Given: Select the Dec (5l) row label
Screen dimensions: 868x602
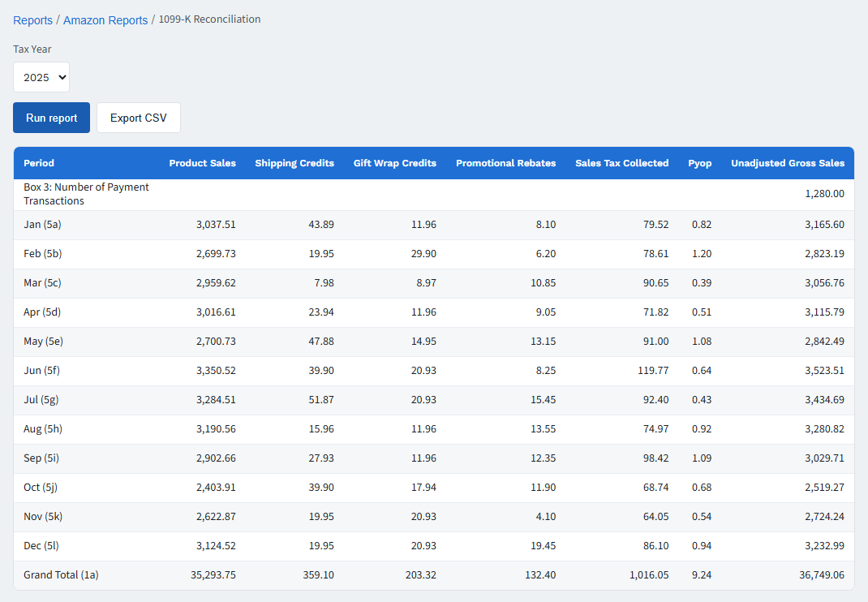Looking at the screenshot, I should click(x=41, y=545).
